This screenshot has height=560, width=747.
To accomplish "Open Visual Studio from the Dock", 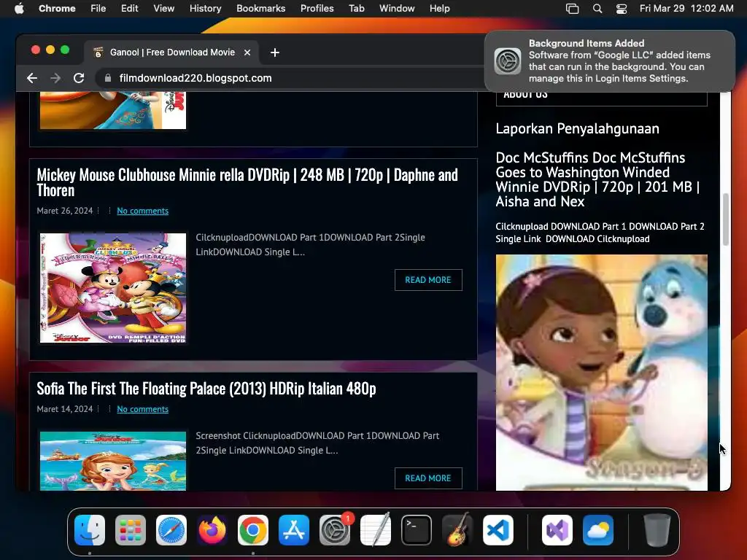I will 557,530.
